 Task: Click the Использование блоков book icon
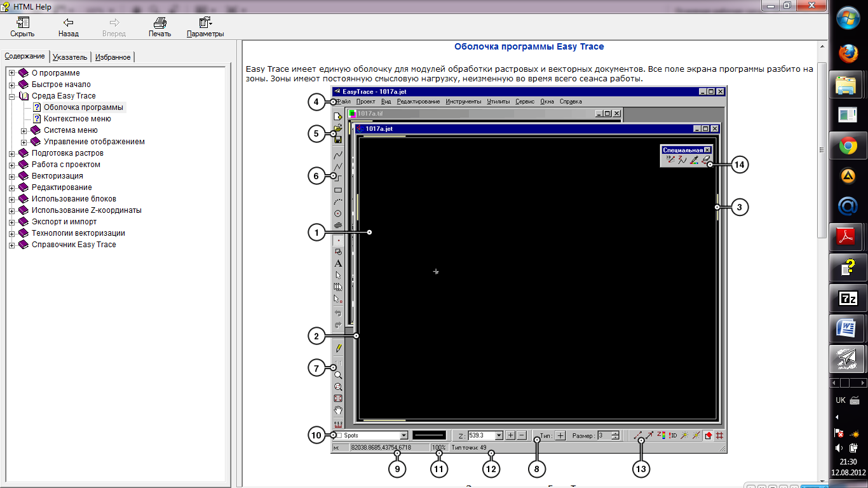24,199
